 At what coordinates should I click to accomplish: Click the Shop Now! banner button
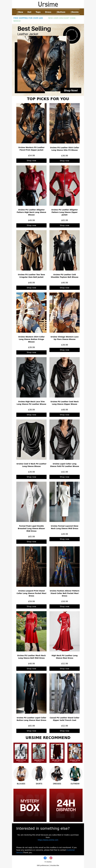pyautogui.click(x=71, y=90)
